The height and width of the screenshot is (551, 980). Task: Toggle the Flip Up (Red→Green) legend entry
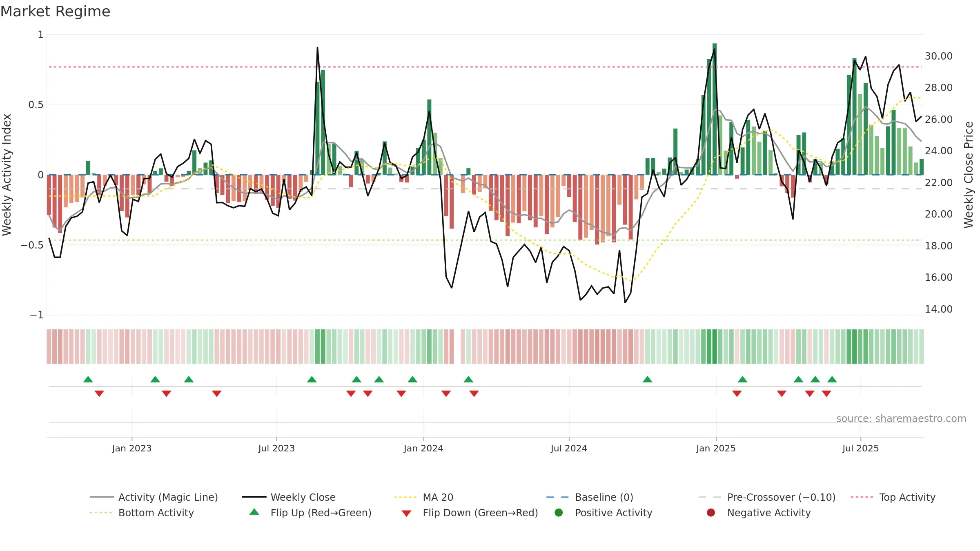[x=310, y=513]
